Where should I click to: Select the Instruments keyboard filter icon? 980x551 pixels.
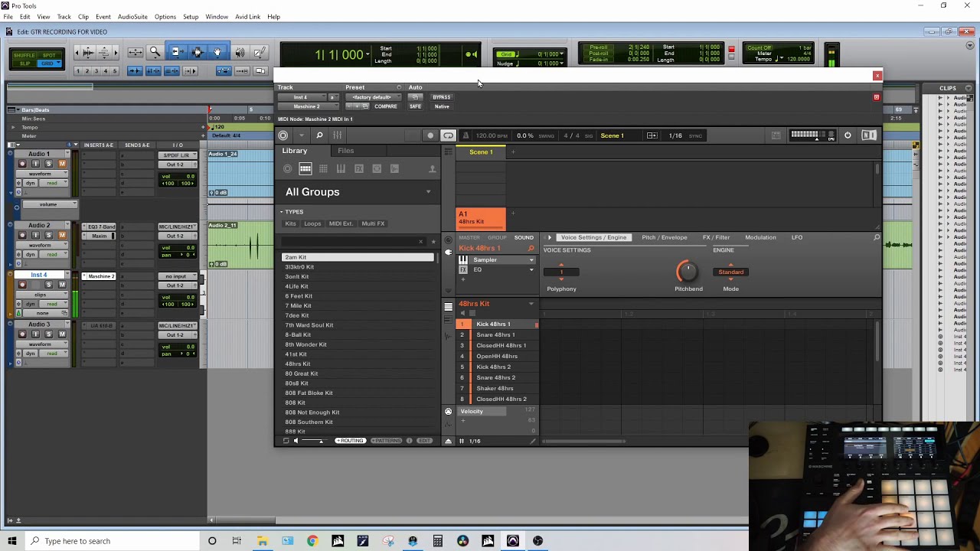tap(341, 169)
